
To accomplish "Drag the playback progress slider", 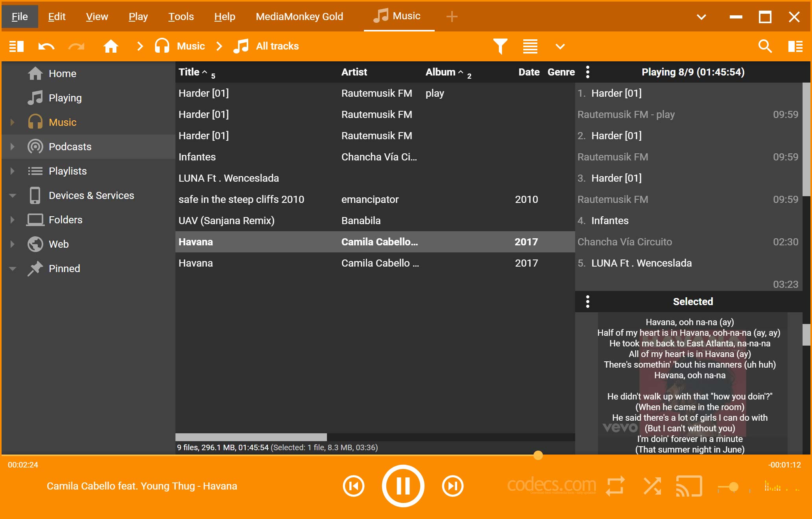I will [x=538, y=455].
